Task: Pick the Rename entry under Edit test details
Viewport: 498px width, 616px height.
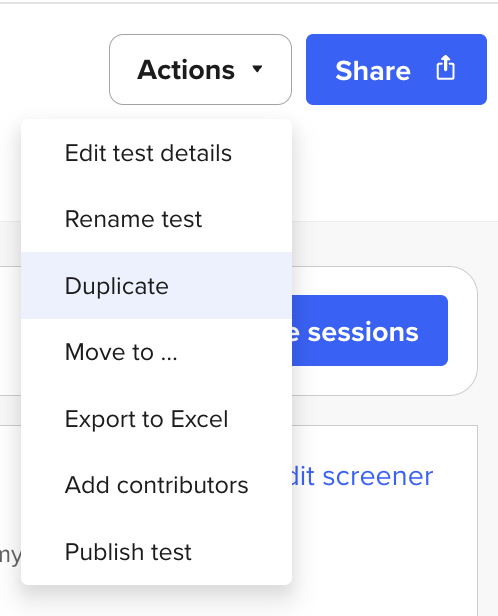Action: click(x=156, y=219)
